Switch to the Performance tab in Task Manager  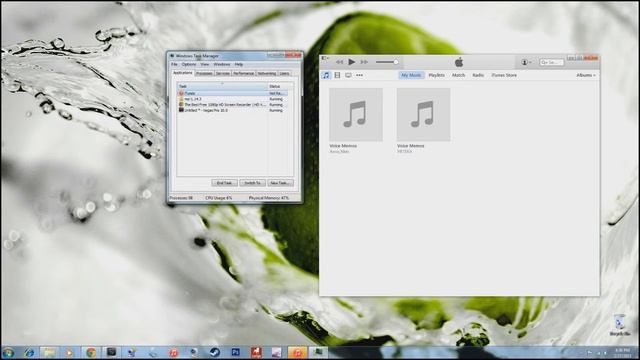click(x=244, y=73)
